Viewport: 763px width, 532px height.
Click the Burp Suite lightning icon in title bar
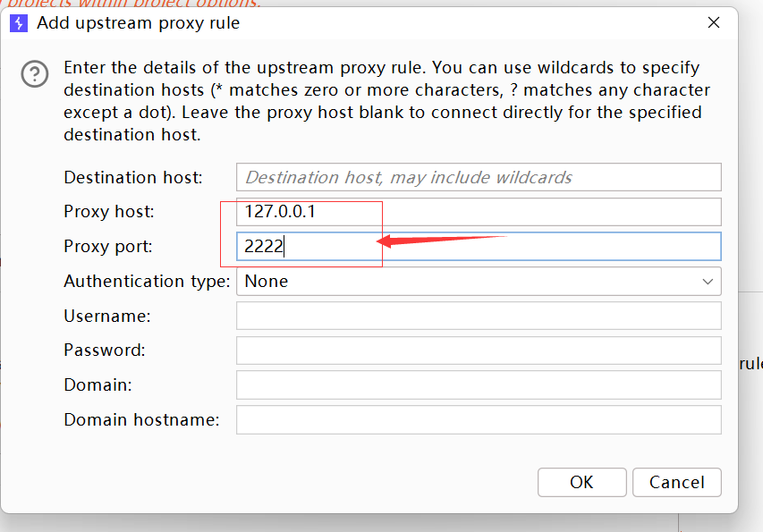(19, 23)
